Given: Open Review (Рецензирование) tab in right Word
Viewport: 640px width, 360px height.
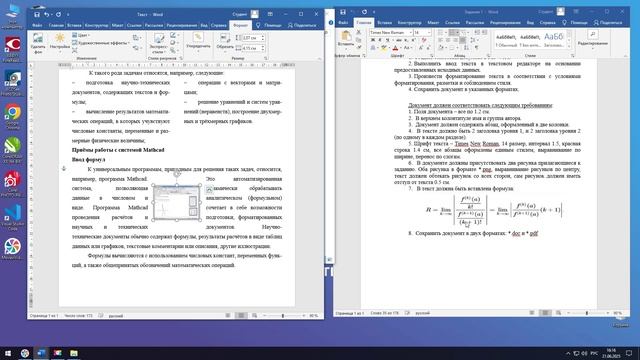Looking at the screenshot, I should pos(505,23).
